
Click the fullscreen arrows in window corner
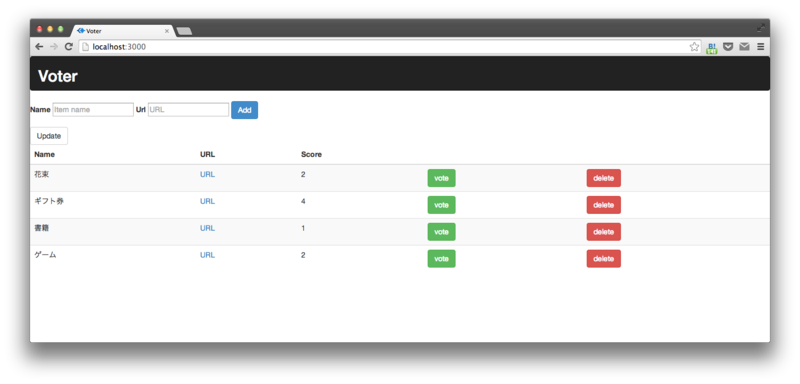[761, 28]
